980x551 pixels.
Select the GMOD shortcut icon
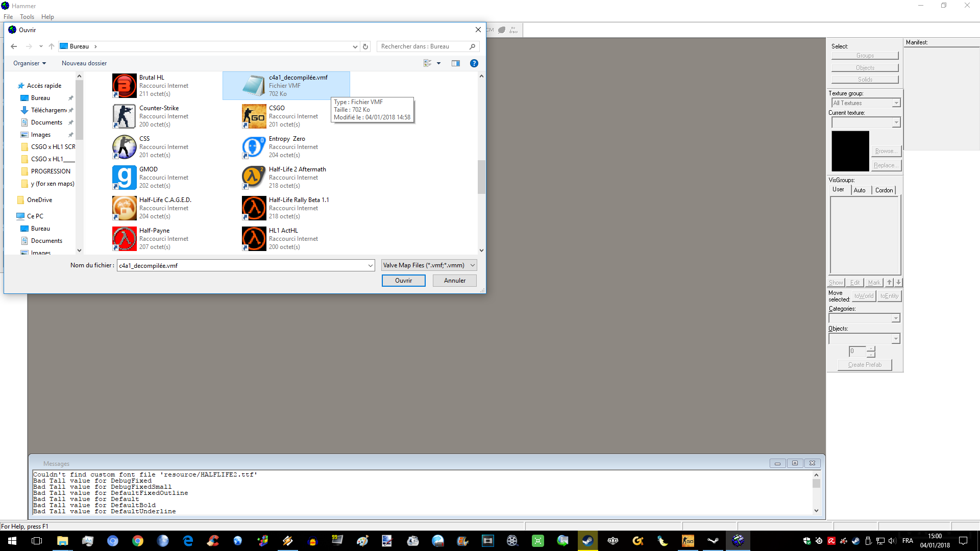[125, 178]
